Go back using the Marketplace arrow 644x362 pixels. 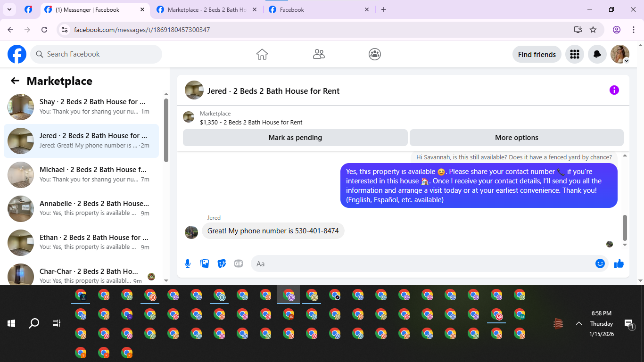pyautogui.click(x=15, y=81)
